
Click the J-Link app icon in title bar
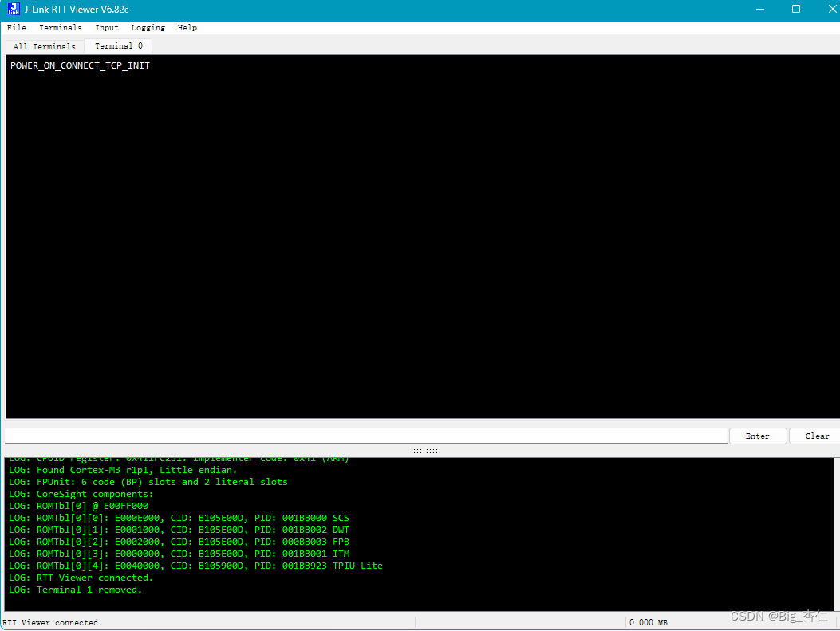click(14, 9)
